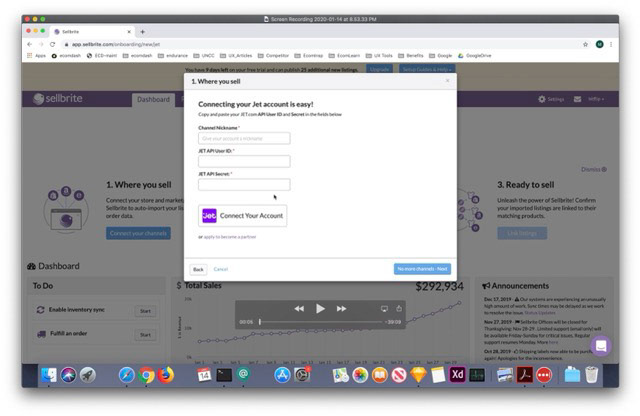The height and width of the screenshot is (416, 640).
Task: Bookmark this page with the star icon
Action: (x=585, y=44)
